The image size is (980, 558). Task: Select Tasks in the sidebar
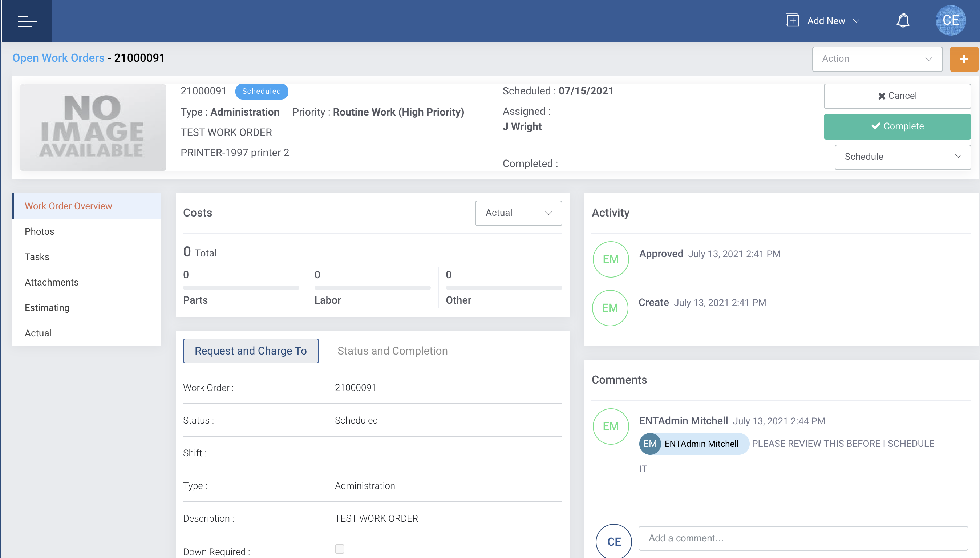[37, 257]
